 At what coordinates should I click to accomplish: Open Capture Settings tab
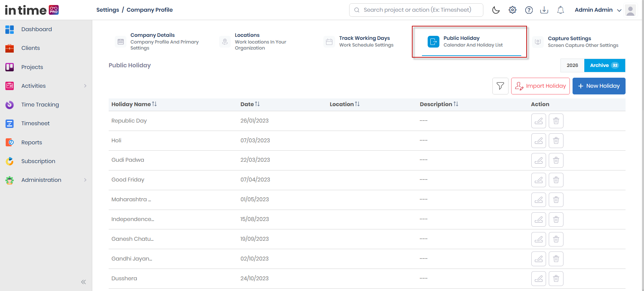(576, 42)
